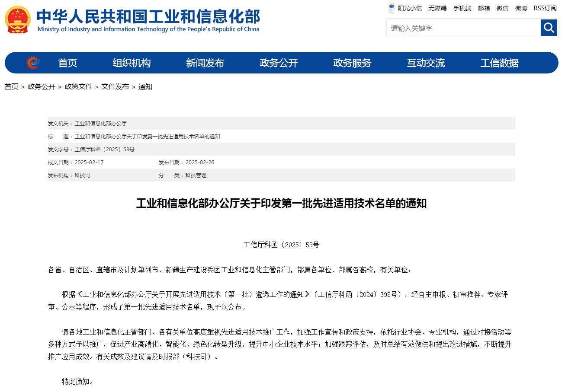Select 首页 in the top navigation menu
The width and height of the screenshot is (565, 392).
(68, 63)
